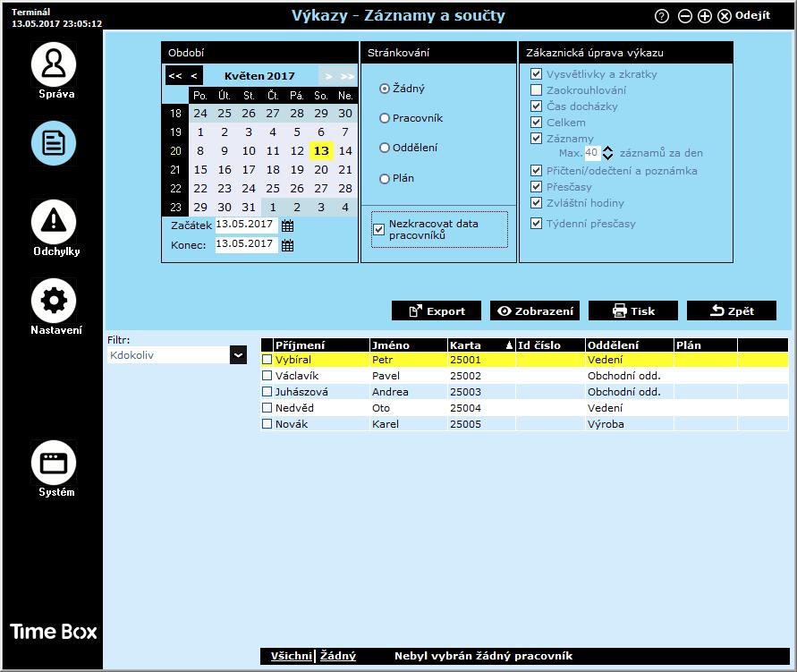Toggle Týdenní přesčasy checkbox

coord(536,223)
